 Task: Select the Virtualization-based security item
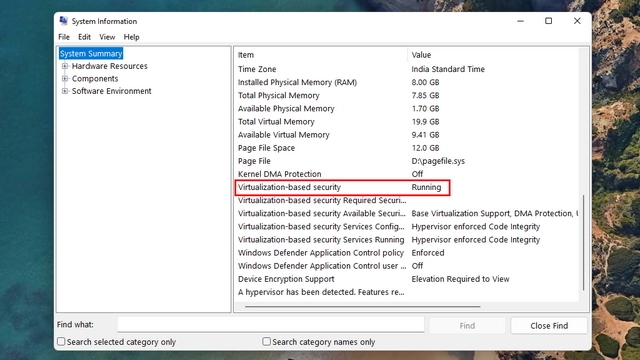click(289, 187)
